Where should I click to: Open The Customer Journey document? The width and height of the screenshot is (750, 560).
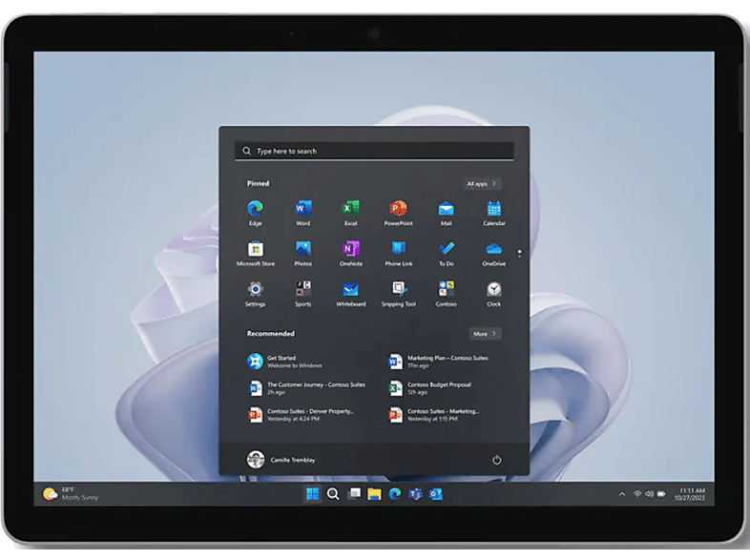click(308, 388)
